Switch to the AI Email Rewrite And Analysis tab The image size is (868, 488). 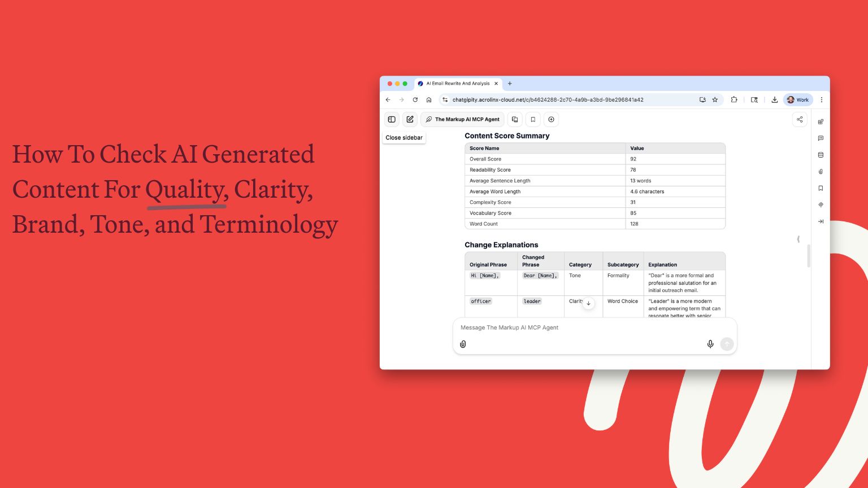pos(457,83)
